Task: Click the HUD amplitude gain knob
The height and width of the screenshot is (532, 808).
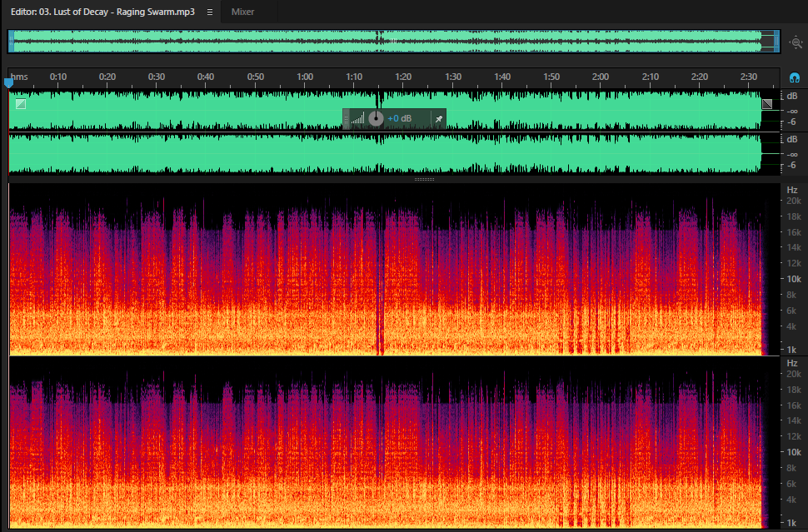Action: point(377,118)
